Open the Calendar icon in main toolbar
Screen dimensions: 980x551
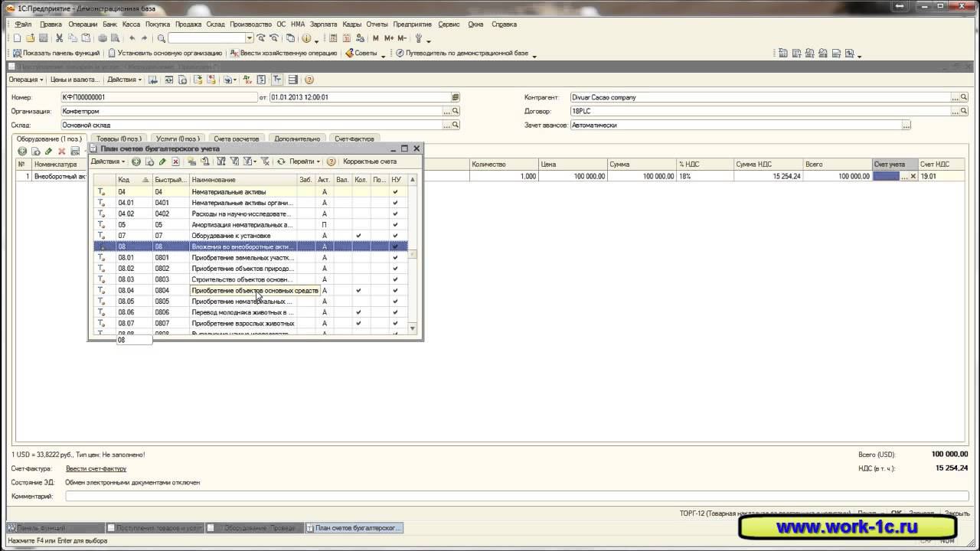tap(347, 38)
